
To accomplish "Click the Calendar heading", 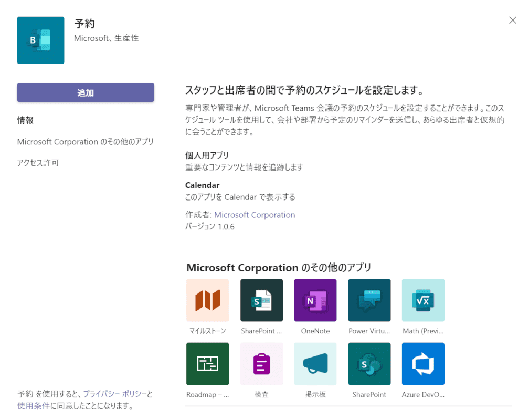I will click(x=203, y=185).
